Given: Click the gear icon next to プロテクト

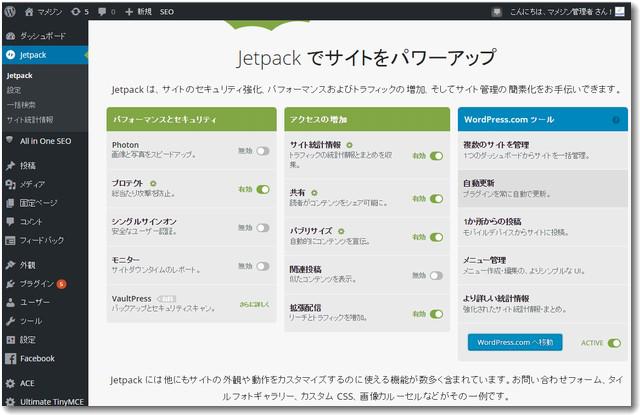Looking at the screenshot, I should 153,183.
